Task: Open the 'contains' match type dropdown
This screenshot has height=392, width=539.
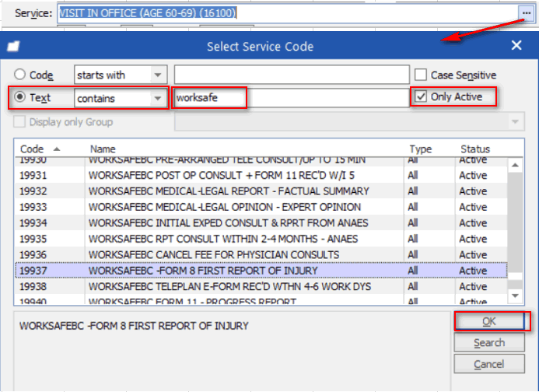Action: [158, 99]
